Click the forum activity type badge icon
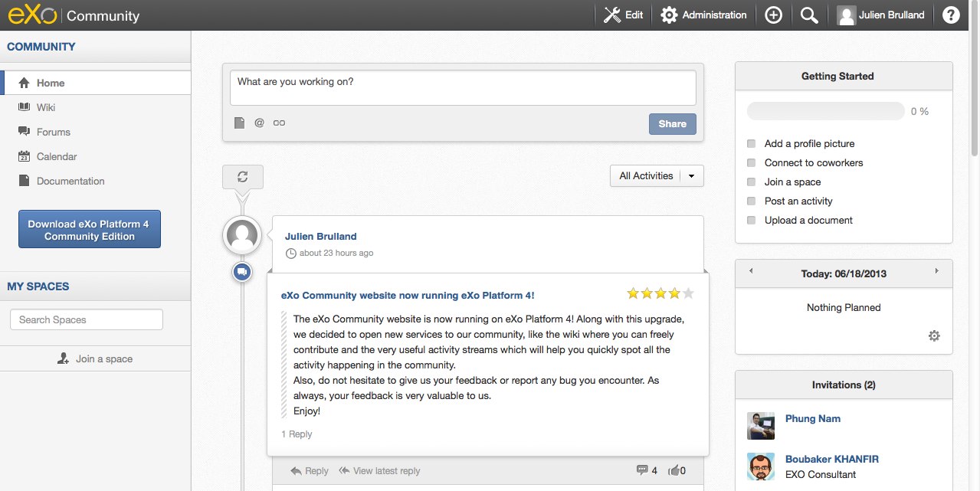The height and width of the screenshot is (491, 980). point(242,271)
